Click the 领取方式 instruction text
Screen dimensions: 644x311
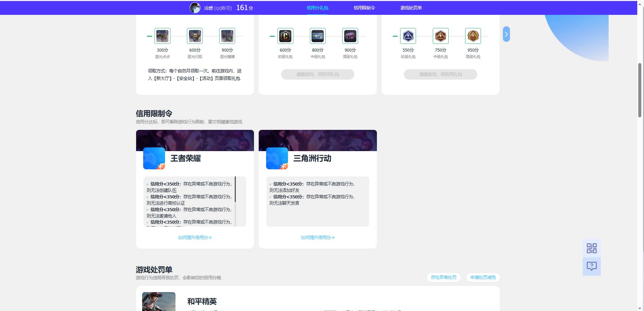(195, 75)
